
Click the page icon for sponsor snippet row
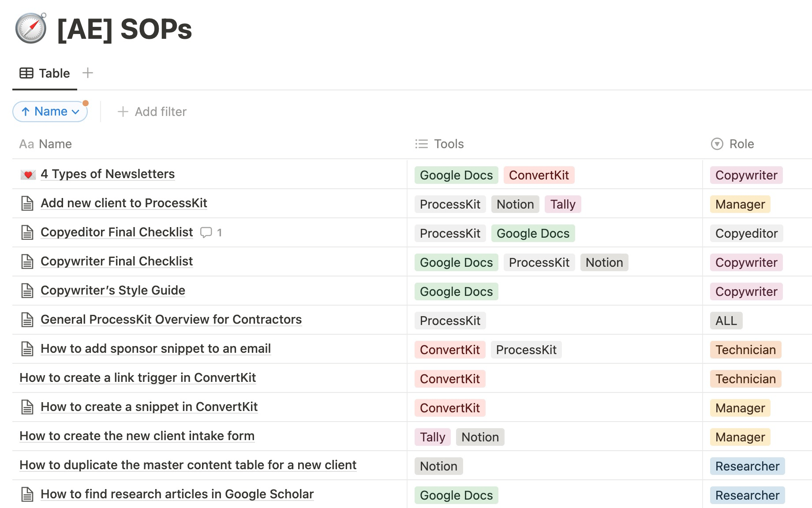(27, 349)
